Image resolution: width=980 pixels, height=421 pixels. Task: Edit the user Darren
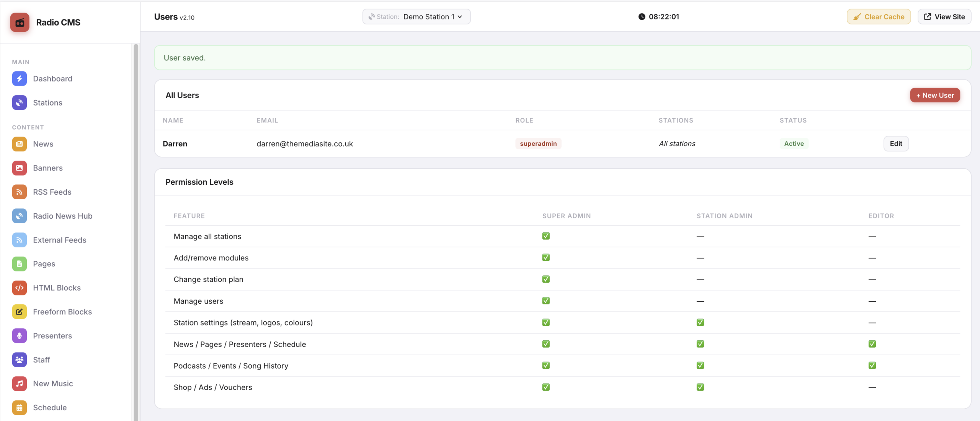pyautogui.click(x=896, y=143)
